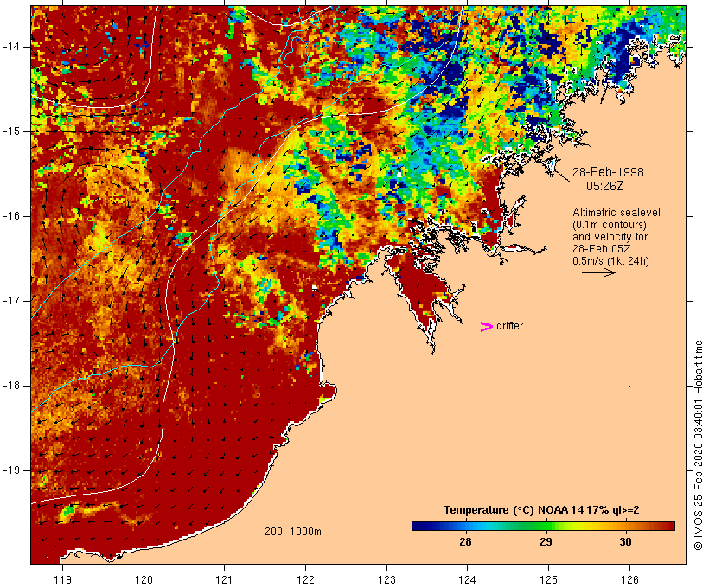Click the date label '28-Feb-1998'

[608, 172]
